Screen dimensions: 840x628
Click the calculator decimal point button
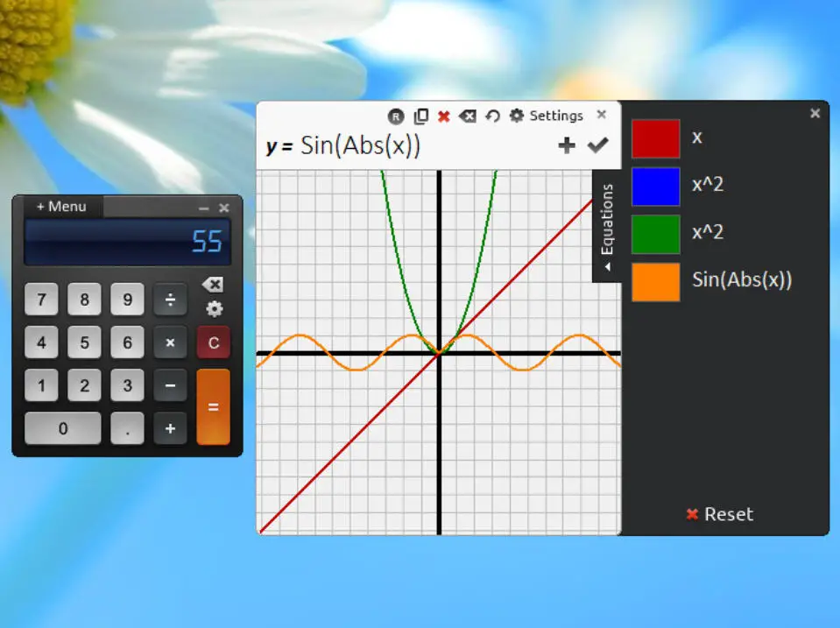tap(127, 428)
